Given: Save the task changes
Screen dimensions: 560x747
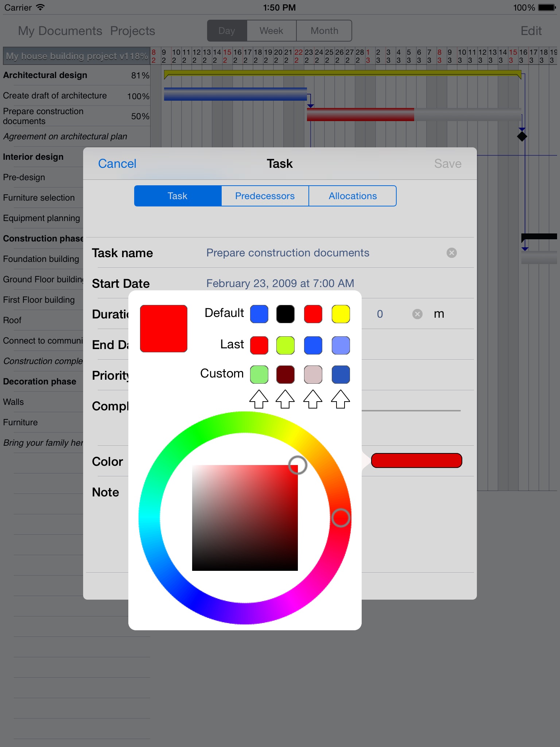Looking at the screenshot, I should (x=448, y=163).
